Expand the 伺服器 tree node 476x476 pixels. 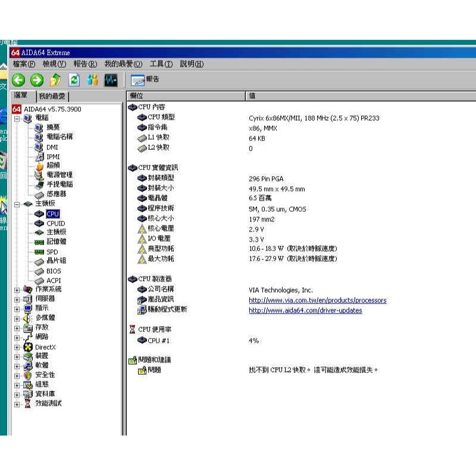[x=17, y=300]
